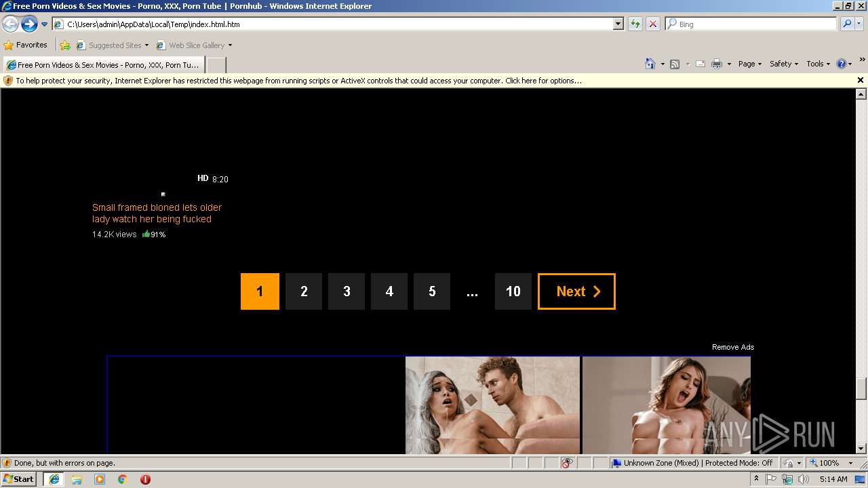Expand the Suggested Sites dropdown arrow

[146, 45]
